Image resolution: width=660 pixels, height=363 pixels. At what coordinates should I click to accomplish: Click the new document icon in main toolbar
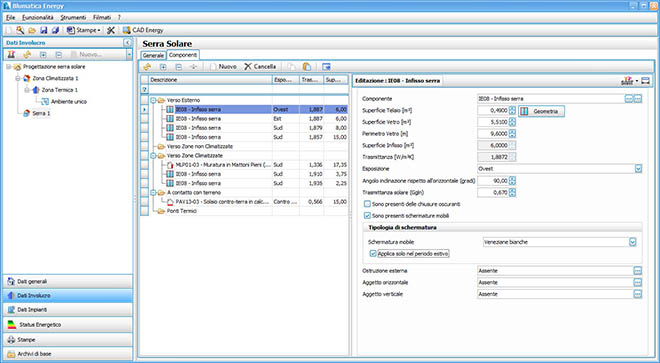[x=9, y=30]
